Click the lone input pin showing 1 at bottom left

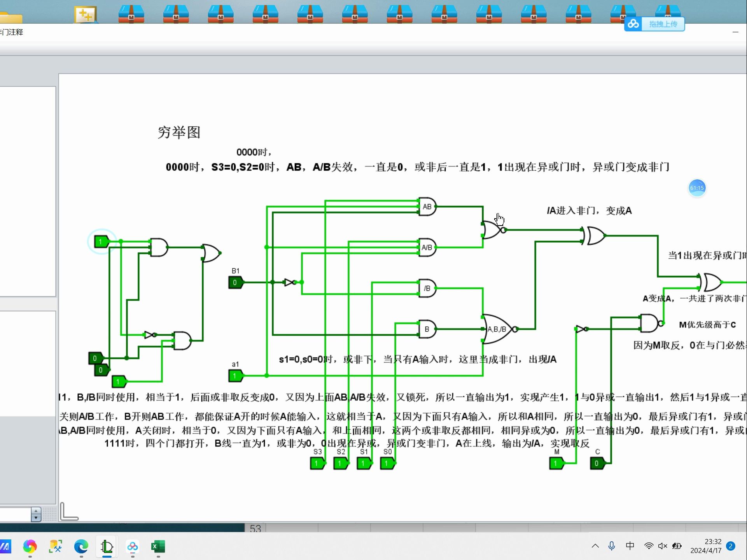[119, 381]
